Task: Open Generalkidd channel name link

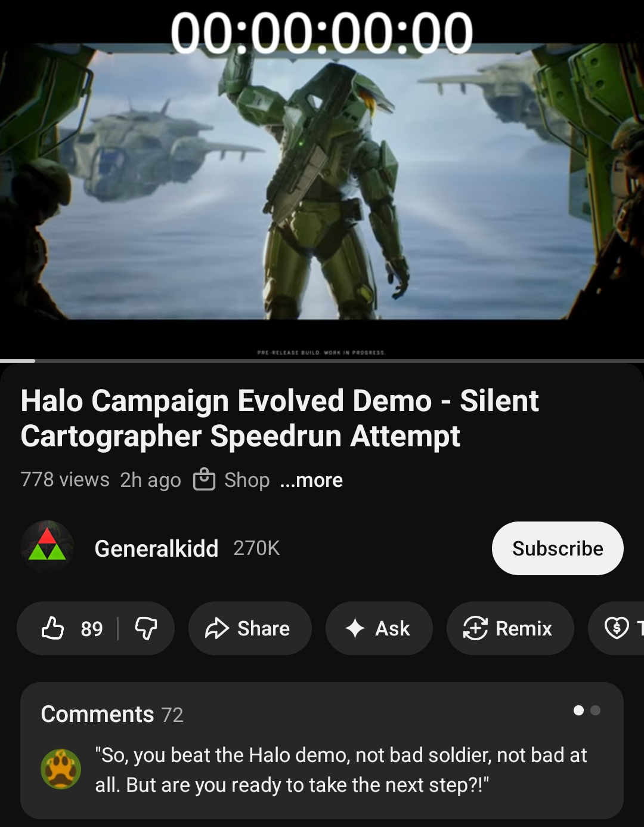Action: (x=156, y=548)
